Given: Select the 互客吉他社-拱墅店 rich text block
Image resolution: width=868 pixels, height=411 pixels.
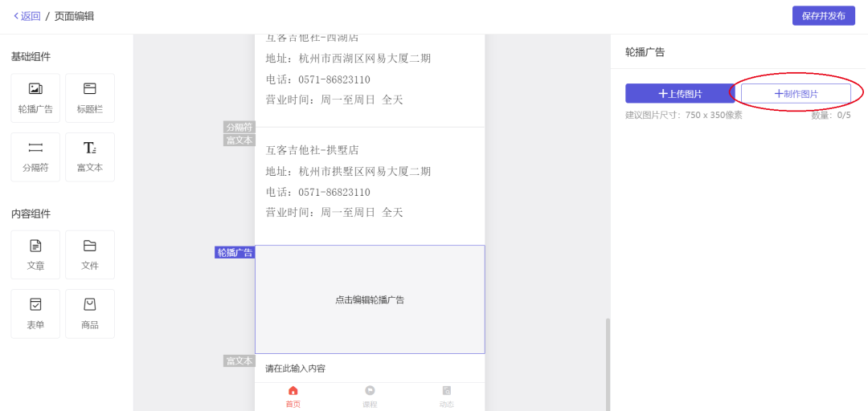Looking at the screenshot, I should tap(370, 181).
